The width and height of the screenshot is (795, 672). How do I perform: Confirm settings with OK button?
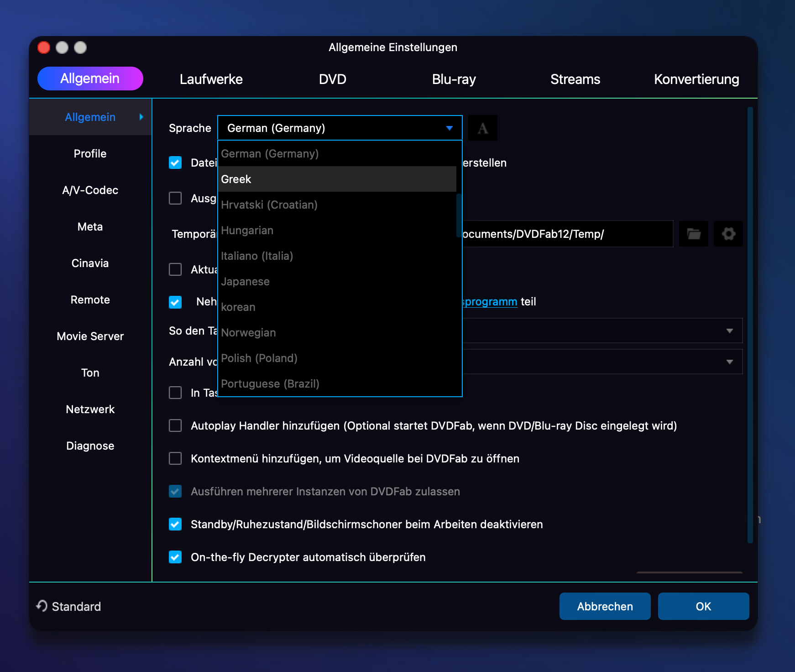coord(704,606)
